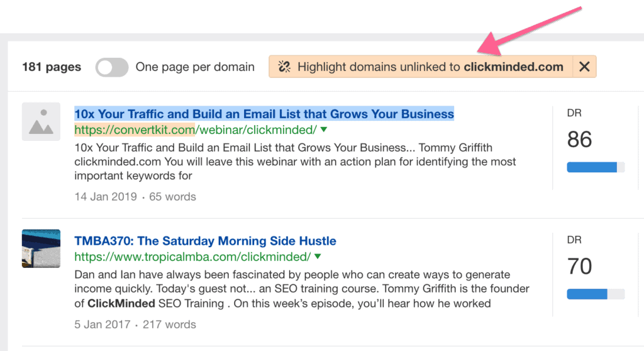The image size is (644, 351).
Task: Click the placeholder image thumbnail for ConvertKit
Action: 41,121
